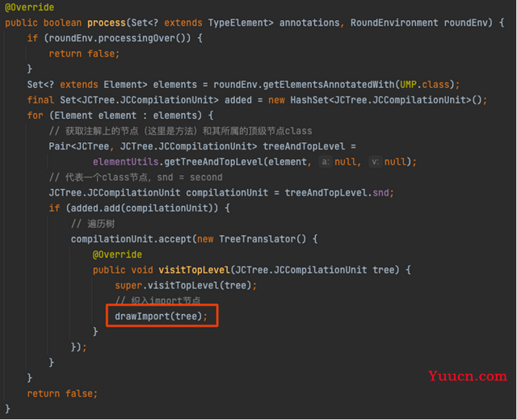Click the 'snd' field access
The width and height of the screenshot is (517, 420).
(380, 193)
